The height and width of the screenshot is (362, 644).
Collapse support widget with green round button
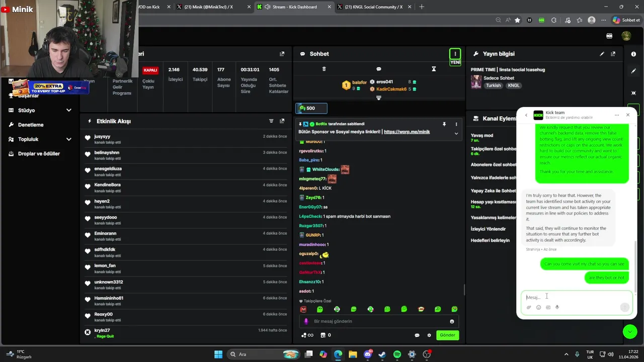629,331
